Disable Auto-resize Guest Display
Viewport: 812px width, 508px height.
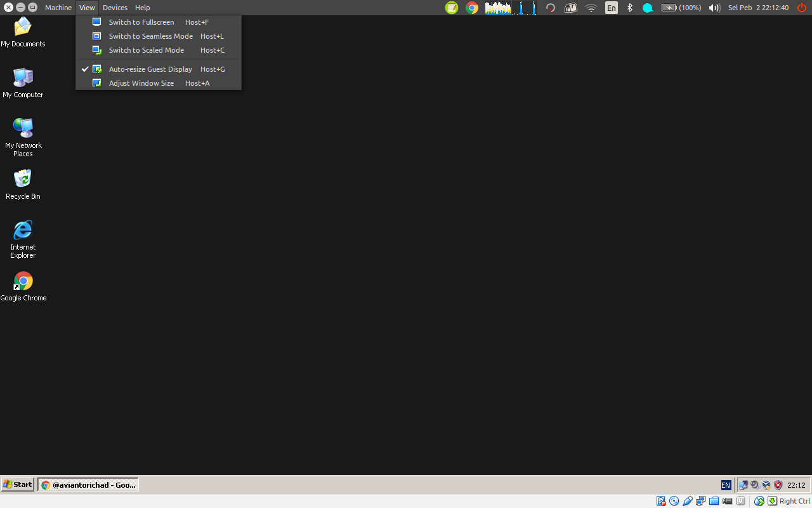point(150,69)
